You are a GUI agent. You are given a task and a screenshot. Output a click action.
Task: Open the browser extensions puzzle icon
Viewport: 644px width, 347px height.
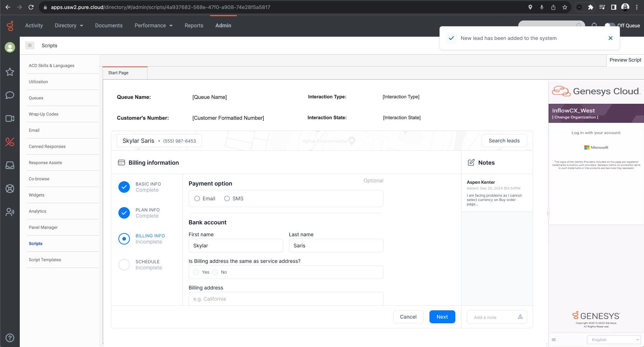(590, 7)
